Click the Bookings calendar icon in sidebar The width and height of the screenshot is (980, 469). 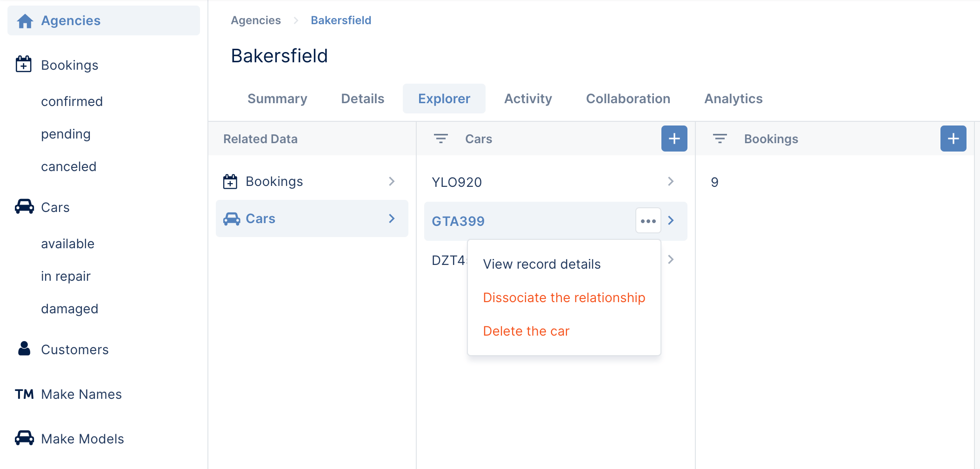click(x=24, y=65)
